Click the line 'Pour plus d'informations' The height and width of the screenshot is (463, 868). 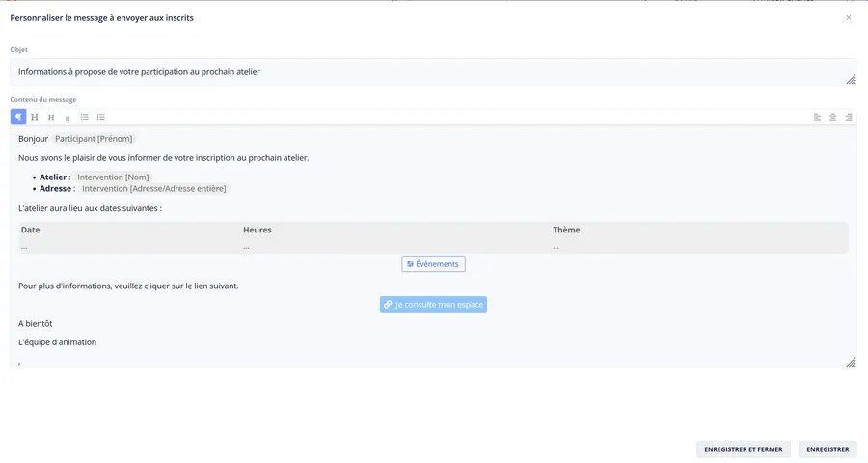pos(128,286)
